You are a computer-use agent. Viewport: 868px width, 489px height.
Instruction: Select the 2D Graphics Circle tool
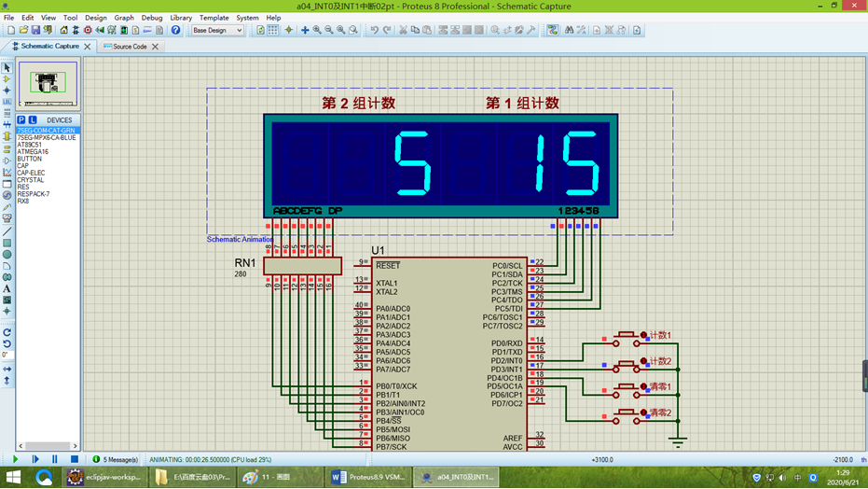point(7,255)
